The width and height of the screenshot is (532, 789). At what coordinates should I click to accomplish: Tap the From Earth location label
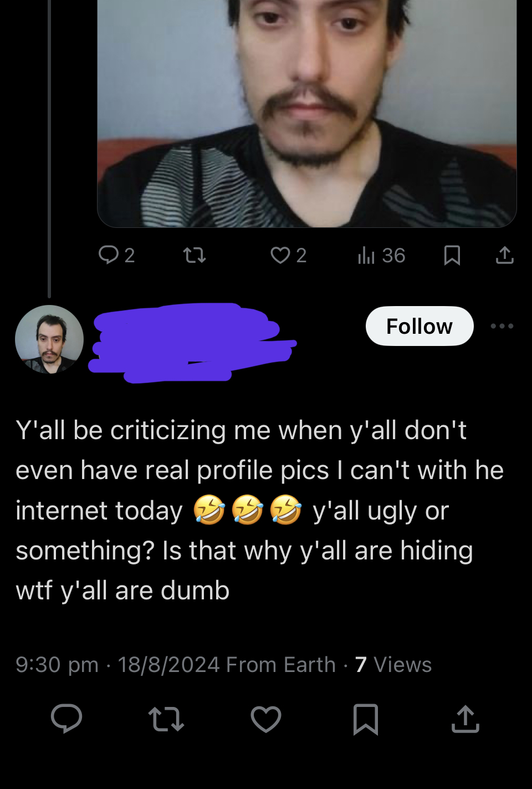(x=280, y=664)
